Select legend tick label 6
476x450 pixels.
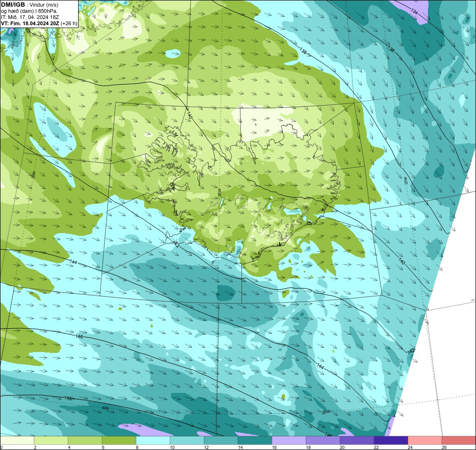pyautogui.click(x=103, y=447)
